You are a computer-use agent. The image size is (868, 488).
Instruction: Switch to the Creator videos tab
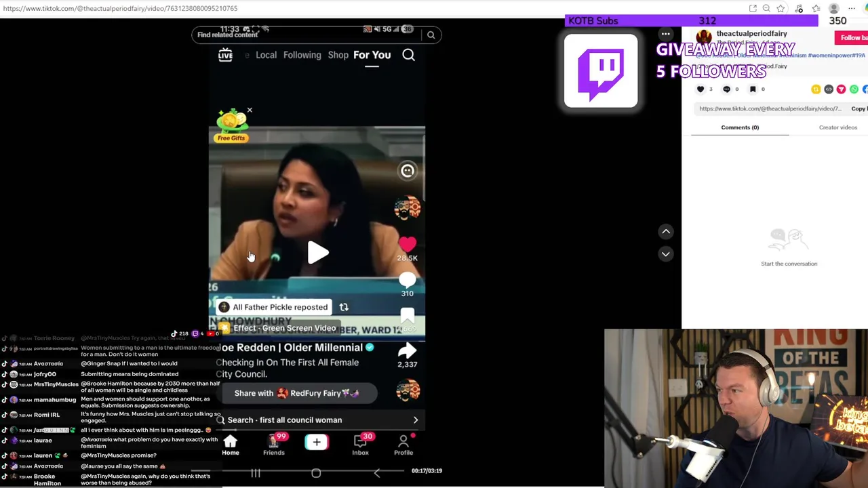coord(838,127)
